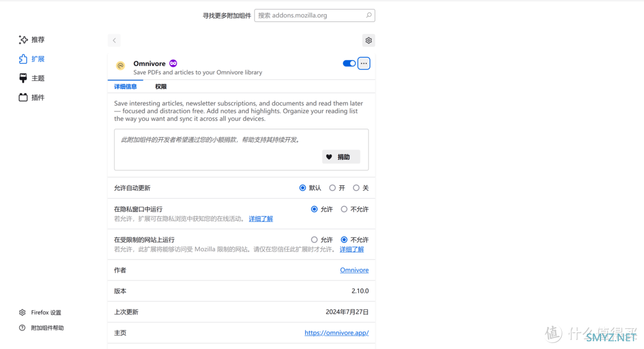Viewport: 644px width, 349px height.
Task: Open the Omnivore three-dots more options menu
Action: [364, 63]
